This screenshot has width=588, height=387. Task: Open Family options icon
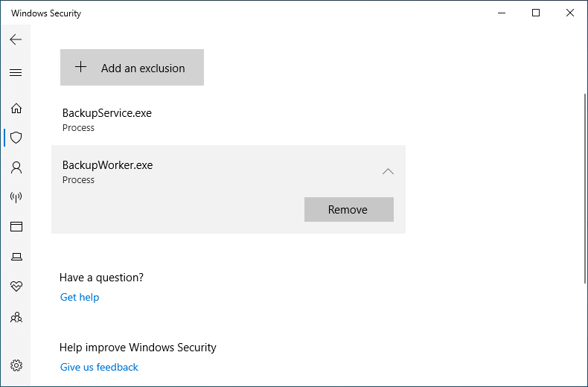(x=16, y=317)
